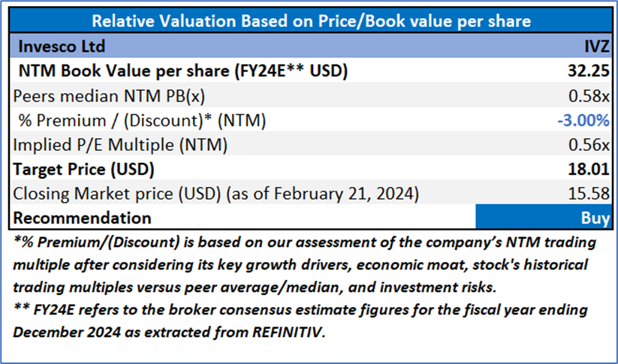Image resolution: width=618 pixels, height=364 pixels.
Task: Click the FY24E broker consensus footnote
Action: point(300,311)
